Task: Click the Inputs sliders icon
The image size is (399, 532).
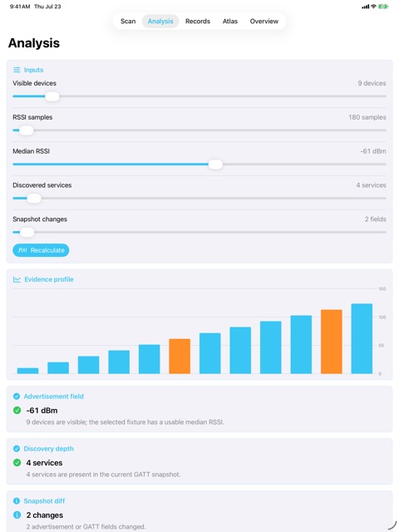Action: click(x=17, y=70)
